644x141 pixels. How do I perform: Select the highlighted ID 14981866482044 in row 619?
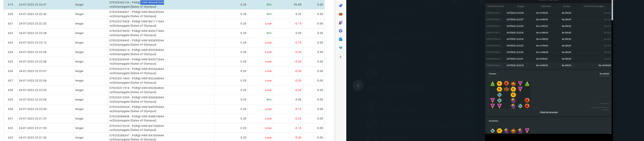click(152, 3)
